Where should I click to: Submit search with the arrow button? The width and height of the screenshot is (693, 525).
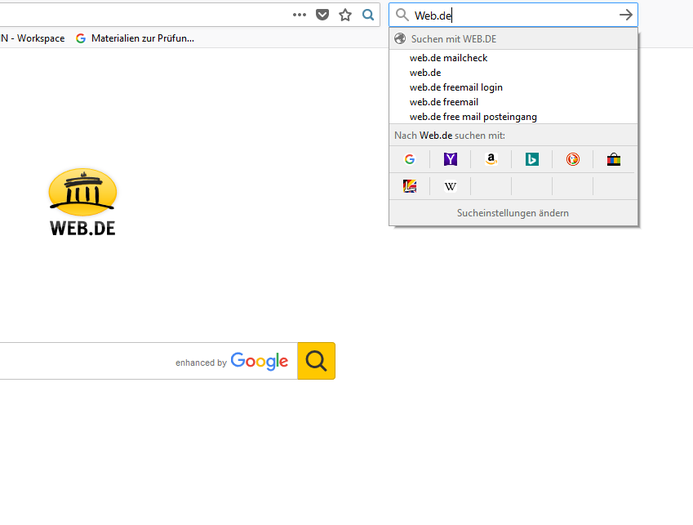click(625, 15)
